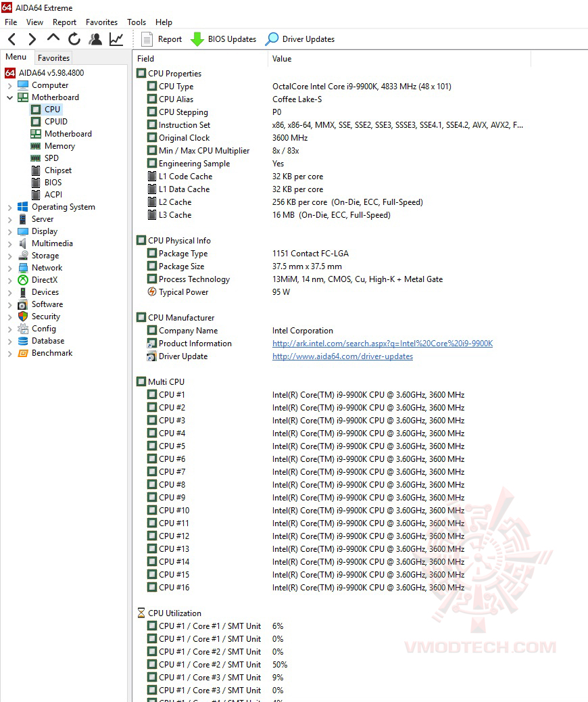This screenshot has width=588, height=702.
Task: Open Driver Updates from toolbar
Action: click(300, 39)
